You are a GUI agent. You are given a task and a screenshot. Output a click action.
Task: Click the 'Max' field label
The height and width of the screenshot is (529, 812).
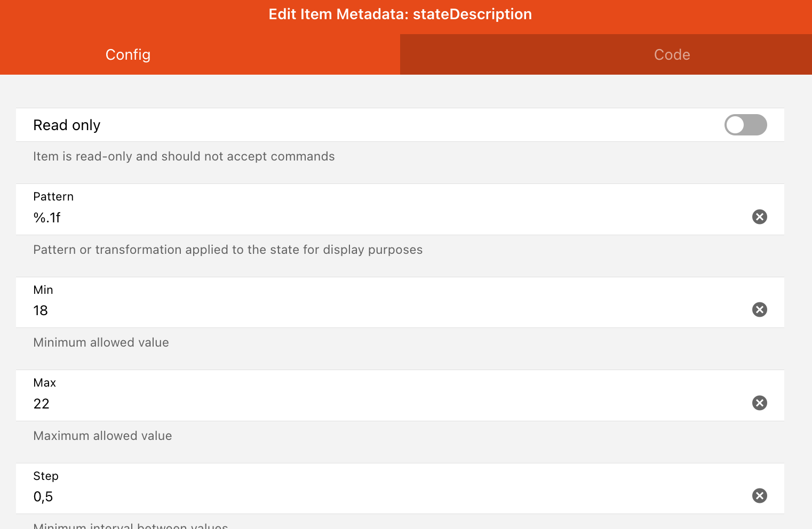tap(45, 383)
